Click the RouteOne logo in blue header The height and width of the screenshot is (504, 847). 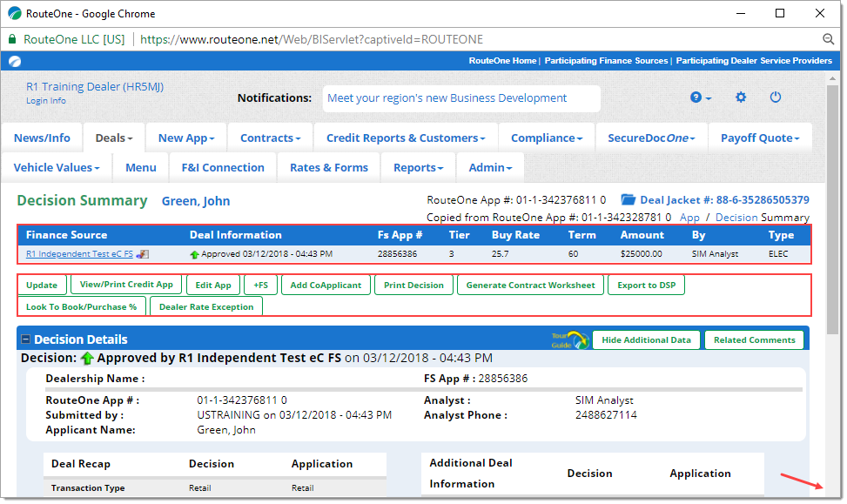[15, 61]
